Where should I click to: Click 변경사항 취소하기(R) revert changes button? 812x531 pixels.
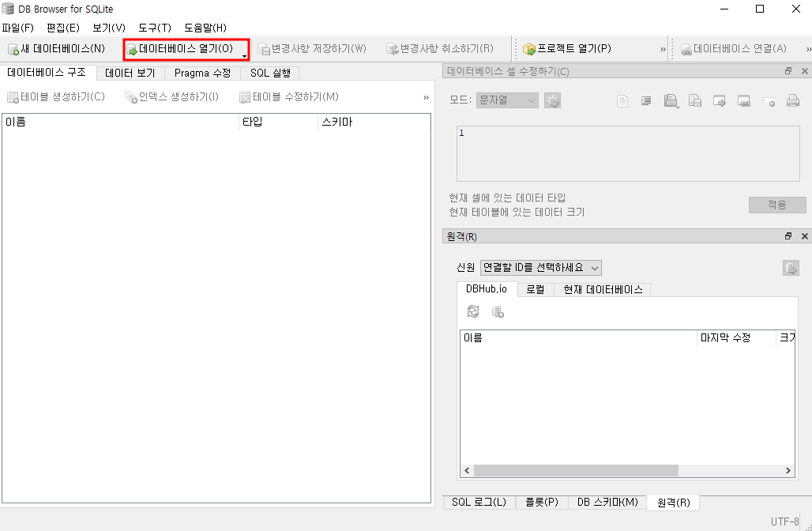pos(440,49)
